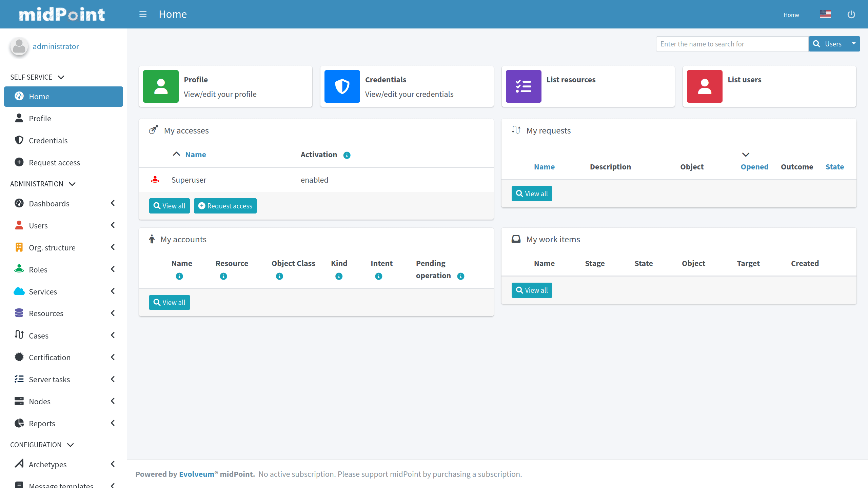Viewport: 868px width, 488px height.
Task: Click the administrator username link
Action: pos(56,46)
